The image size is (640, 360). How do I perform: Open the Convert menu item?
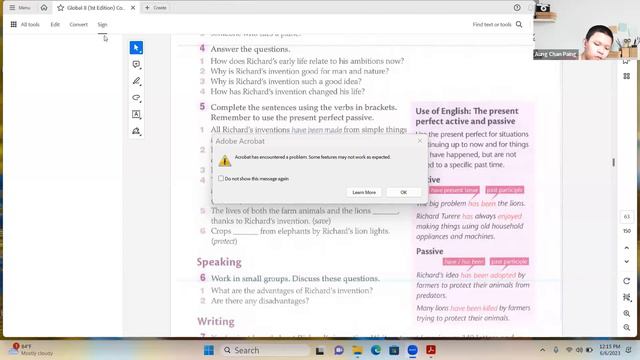[x=78, y=24]
